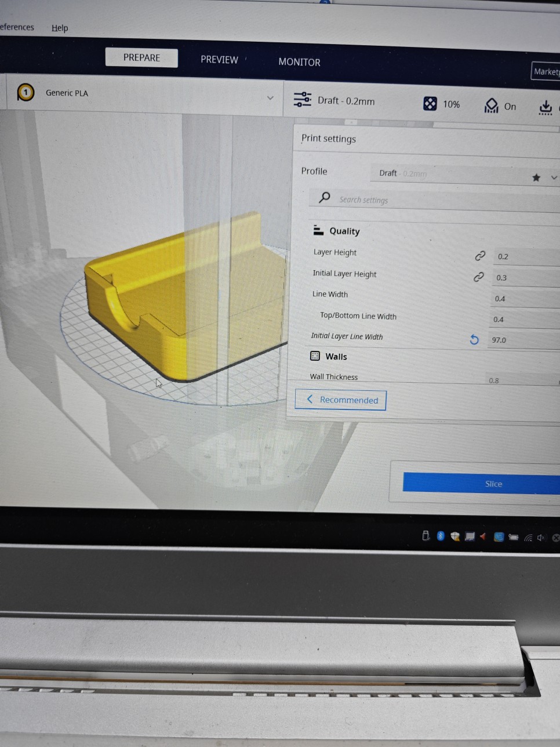This screenshot has width=560, height=747.
Task: Click the battery status tray icon
Action: coord(513,537)
